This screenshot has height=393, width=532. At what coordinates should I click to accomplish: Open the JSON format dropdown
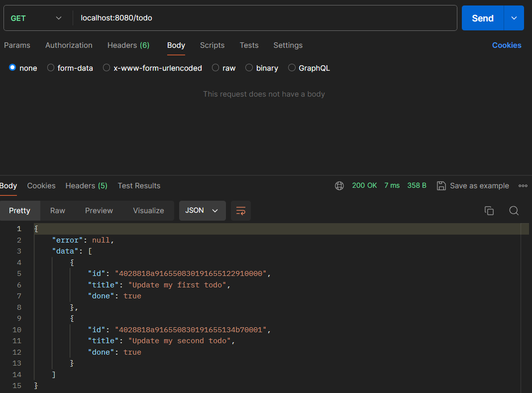point(202,211)
